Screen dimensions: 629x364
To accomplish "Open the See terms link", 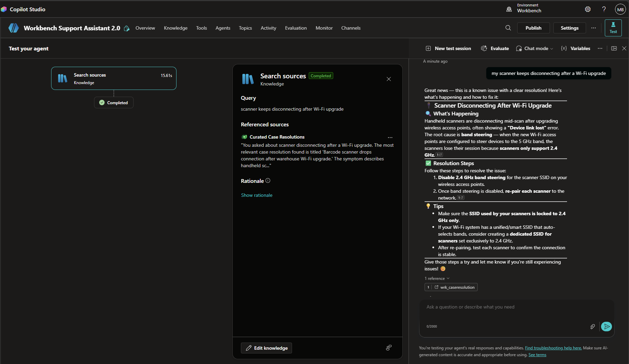I will click(x=537, y=355).
